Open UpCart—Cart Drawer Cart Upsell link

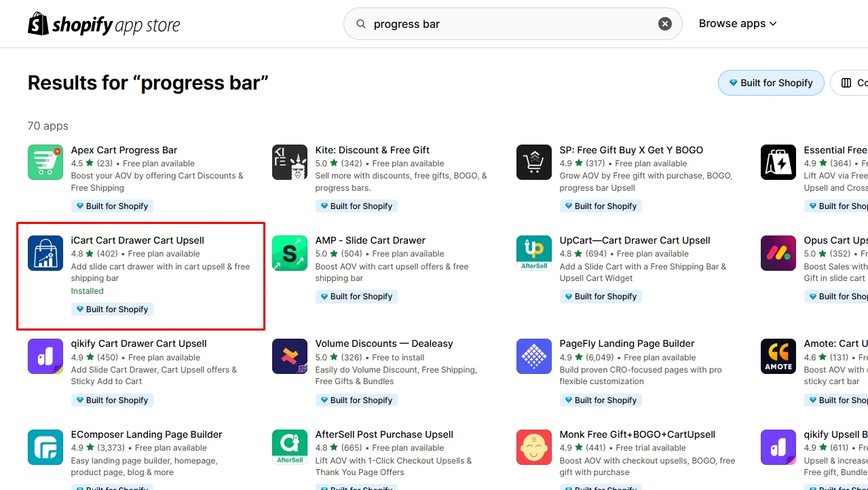[x=635, y=240]
